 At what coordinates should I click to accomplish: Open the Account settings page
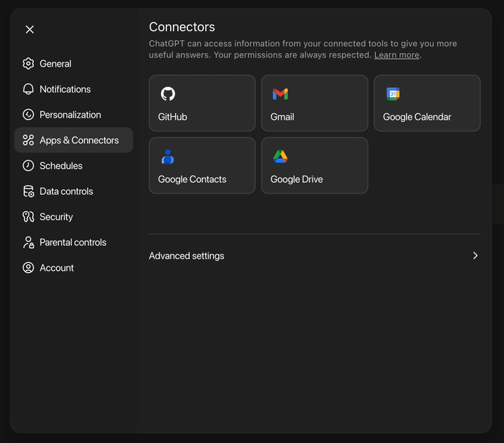point(57,268)
